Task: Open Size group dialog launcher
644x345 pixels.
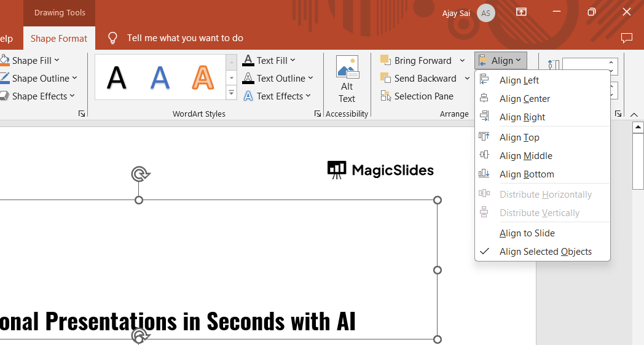Action: point(618,114)
